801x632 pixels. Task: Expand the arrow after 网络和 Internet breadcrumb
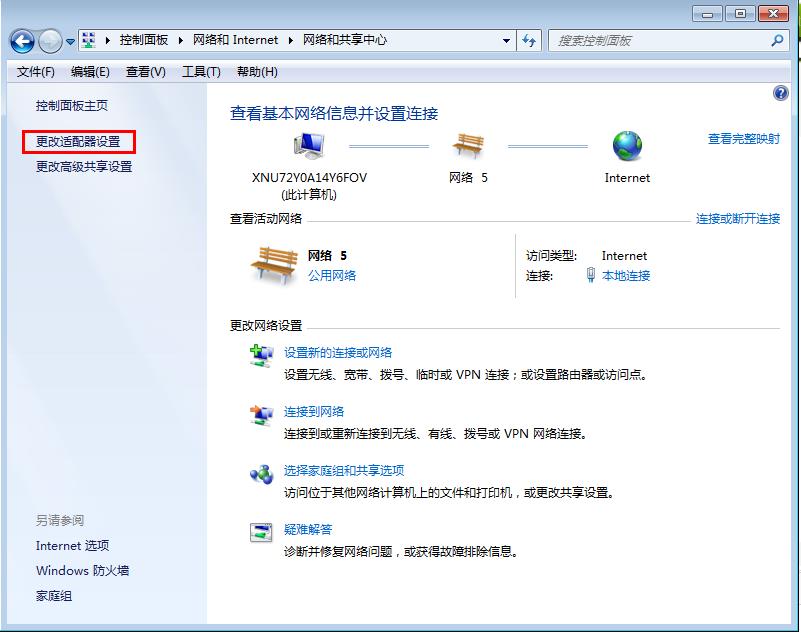click(291, 40)
